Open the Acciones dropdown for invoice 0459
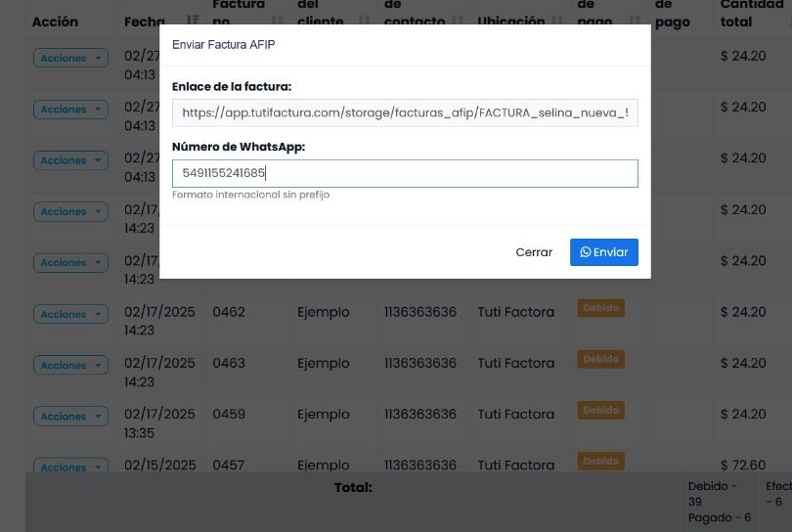The width and height of the screenshot is (792, 532). tap(70, 416)
